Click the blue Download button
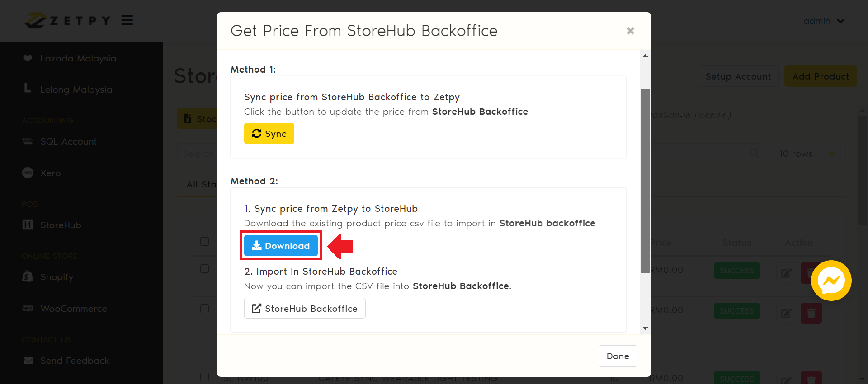The height and width of the screenshot is (384, 868). point(281,246)
